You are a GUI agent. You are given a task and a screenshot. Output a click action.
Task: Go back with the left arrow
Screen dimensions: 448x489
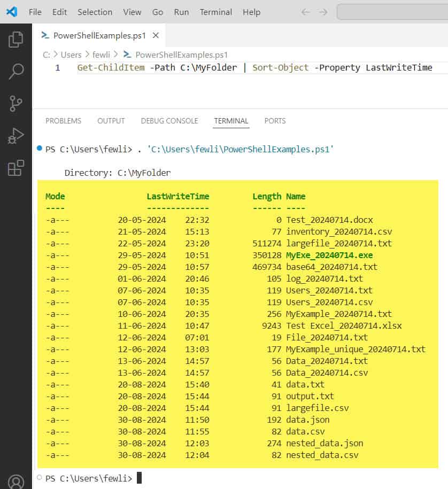[x=306, y=12]
